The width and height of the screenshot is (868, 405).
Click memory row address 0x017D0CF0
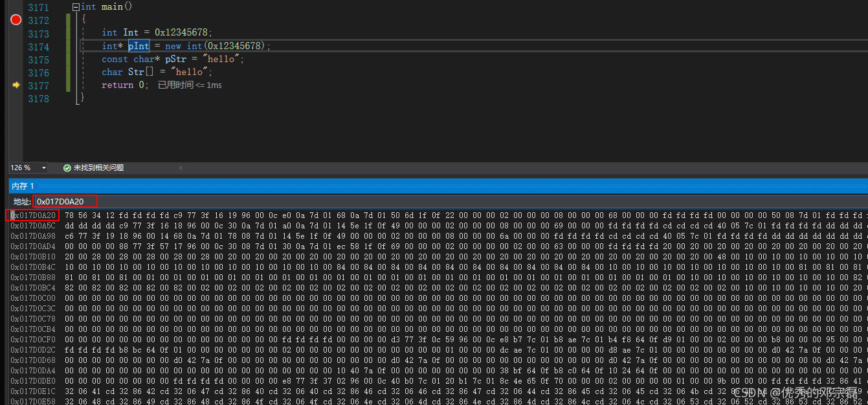pos(32,339)
